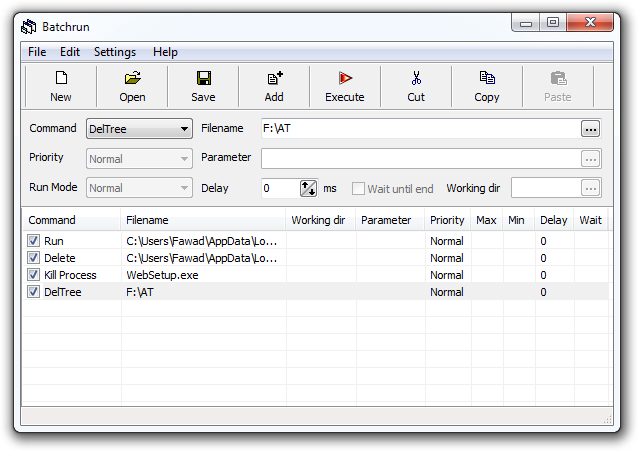
Task: Click WebSetup.exe filename cell
Action: (163, 275)
